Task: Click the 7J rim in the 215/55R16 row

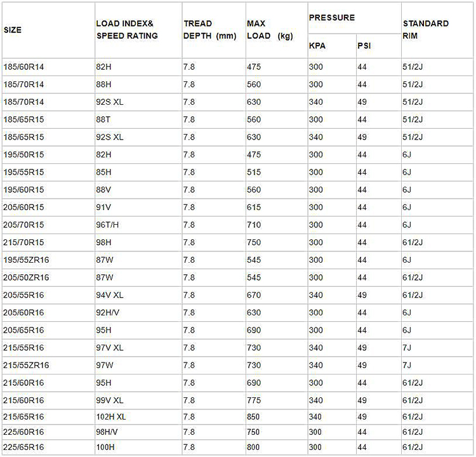Action: click(x=407, y=348)
